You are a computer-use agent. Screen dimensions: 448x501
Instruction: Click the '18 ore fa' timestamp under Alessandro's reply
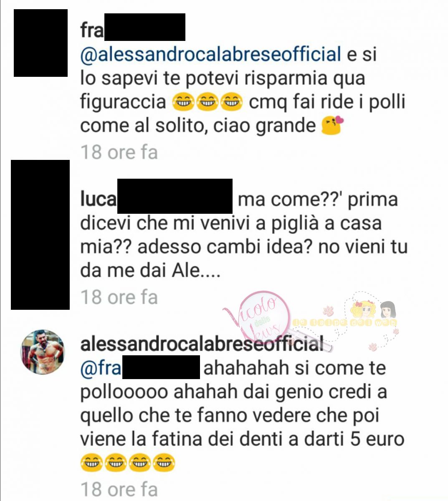119,489
